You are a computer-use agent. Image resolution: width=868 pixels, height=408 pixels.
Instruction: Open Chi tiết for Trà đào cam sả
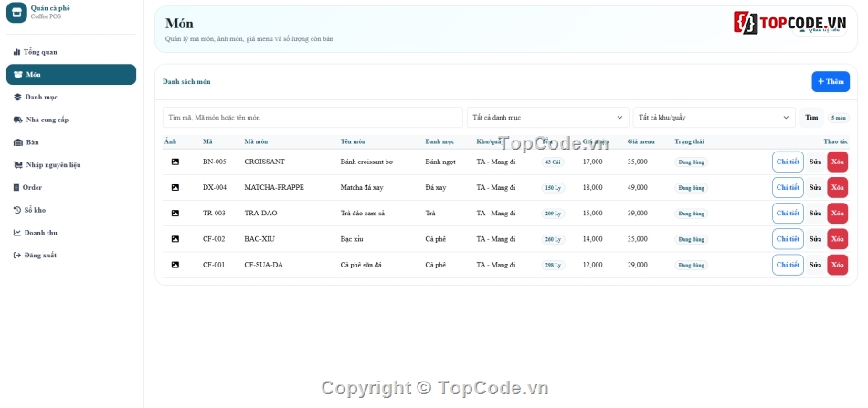pos(788,214)
